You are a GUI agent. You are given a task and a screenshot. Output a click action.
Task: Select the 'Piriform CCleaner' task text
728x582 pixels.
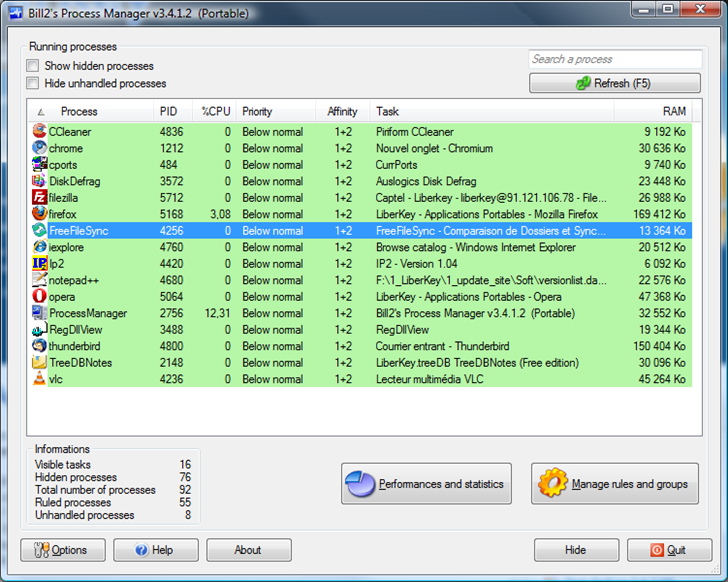pos(415,132)
